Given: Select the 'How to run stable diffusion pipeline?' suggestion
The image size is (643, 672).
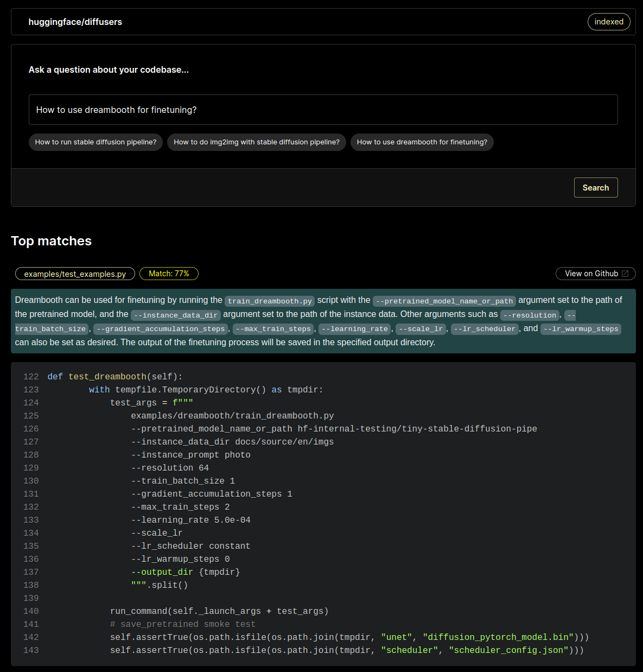Looking at the screenshot, I should tap(96, 142).
